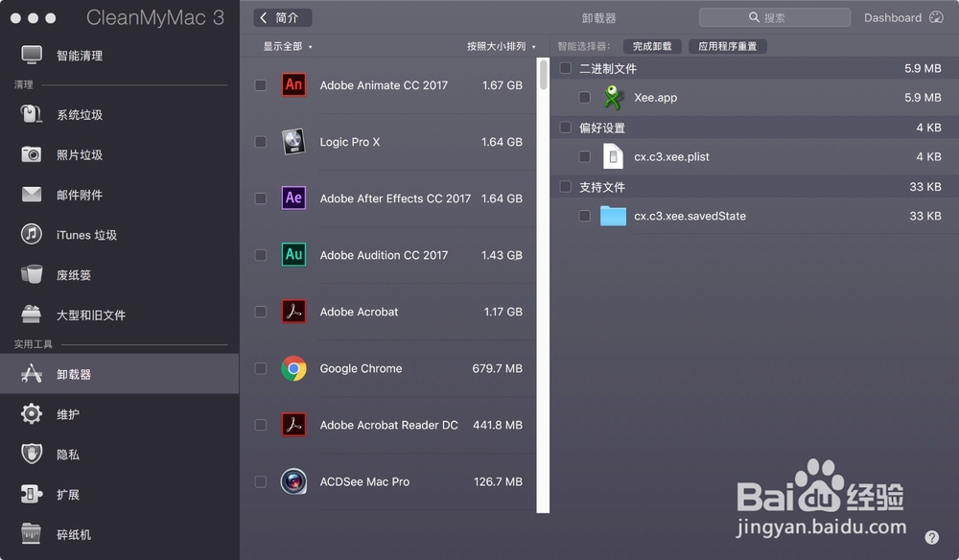Image resolution: width=959 pixels, height=560 pixels.
Task: Open the 系统垃圾 sidebar item
Action: 120,114
